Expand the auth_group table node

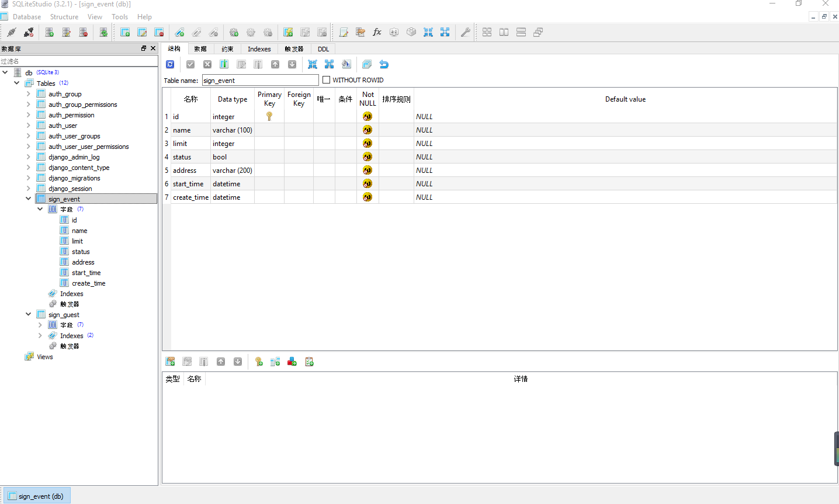(28, 93)
